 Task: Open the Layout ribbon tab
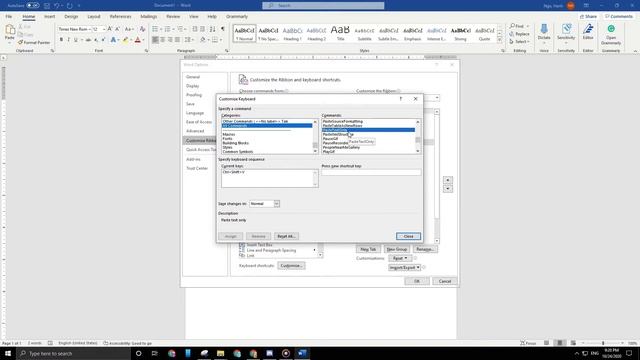tap(93, 17)
